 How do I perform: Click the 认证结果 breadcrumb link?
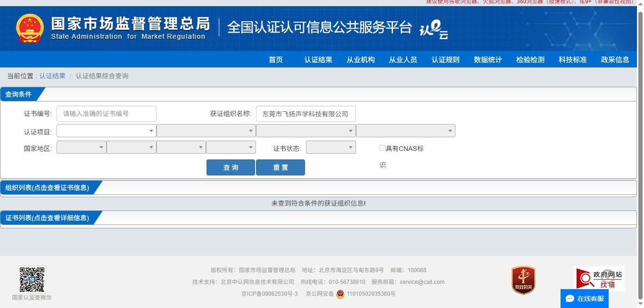tap(52, 76)
